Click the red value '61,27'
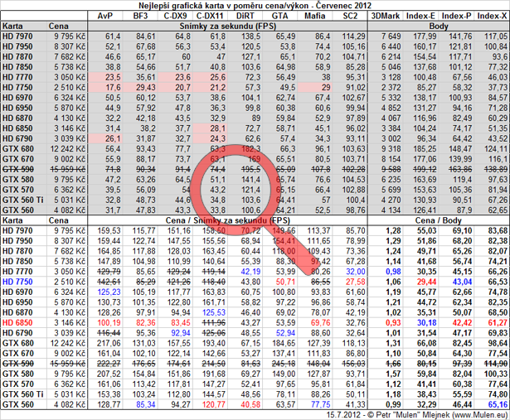This screenshot has width=510, height=420. (498, 322)
